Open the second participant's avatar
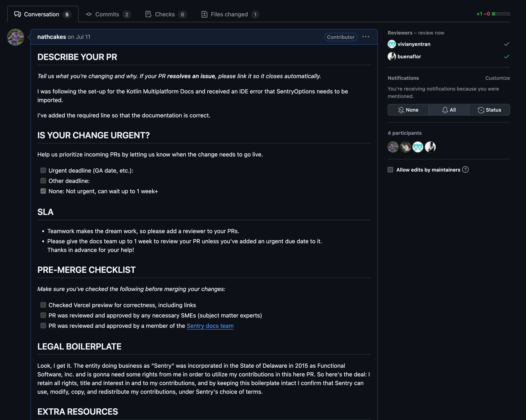The height and width of the screenshot is (420, 526). coord(405,147)
